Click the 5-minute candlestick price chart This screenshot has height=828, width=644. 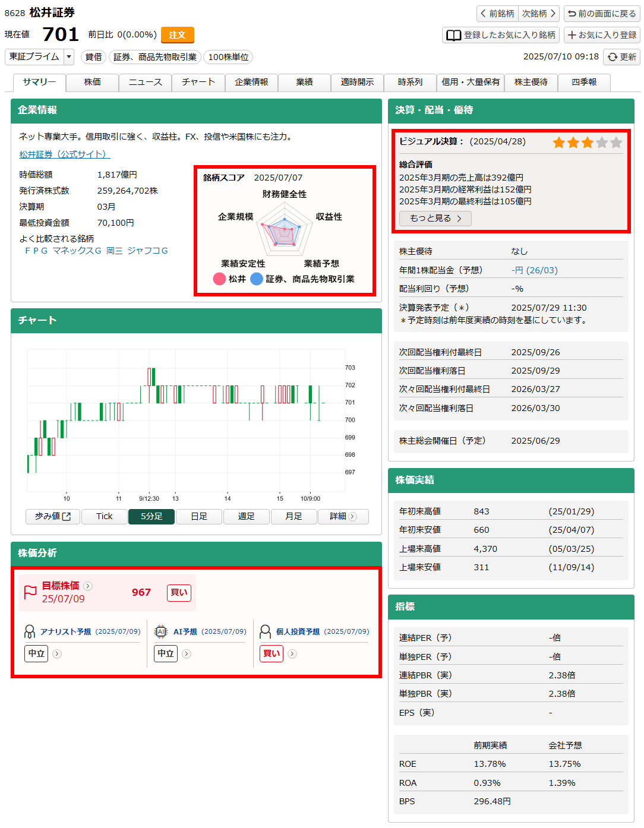186,421
